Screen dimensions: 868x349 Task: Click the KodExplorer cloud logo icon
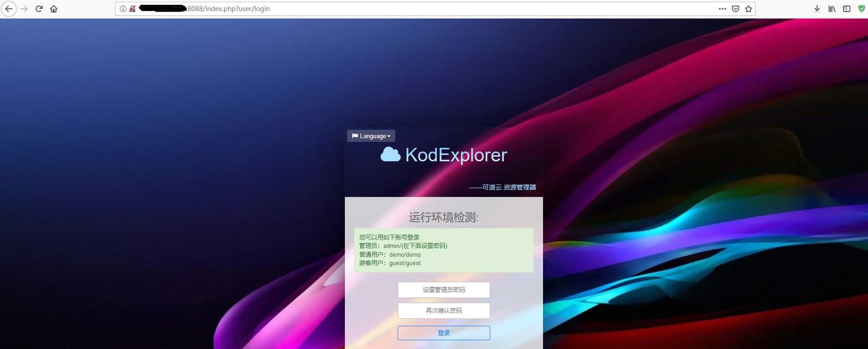click(x=390, y=155)
